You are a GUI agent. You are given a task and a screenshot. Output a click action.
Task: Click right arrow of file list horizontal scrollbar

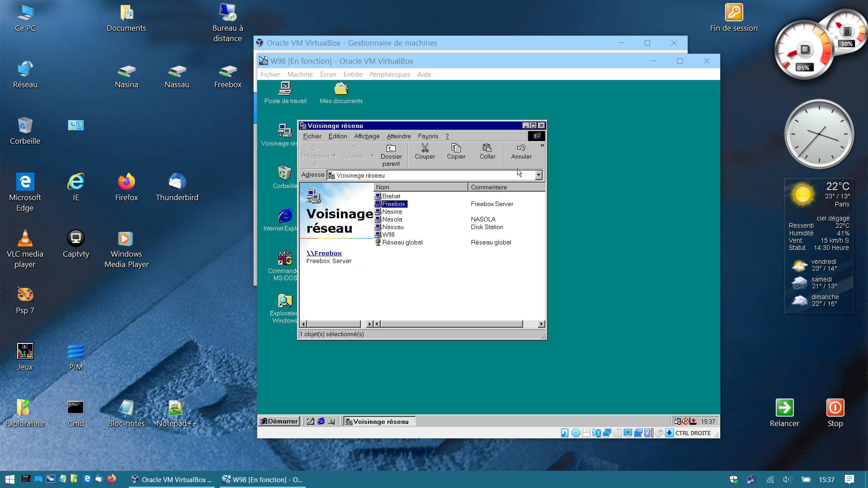[x=542, y=324]
